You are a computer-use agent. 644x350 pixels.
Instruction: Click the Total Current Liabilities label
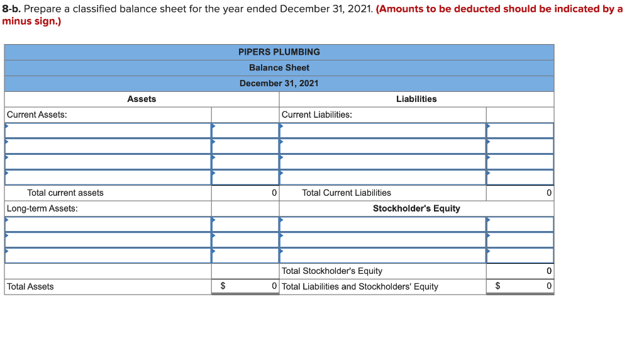pos(347,193)
